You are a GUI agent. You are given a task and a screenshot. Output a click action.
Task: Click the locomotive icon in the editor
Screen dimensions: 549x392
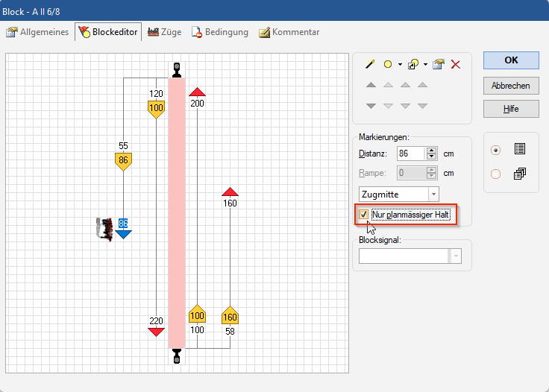[107, 228]
